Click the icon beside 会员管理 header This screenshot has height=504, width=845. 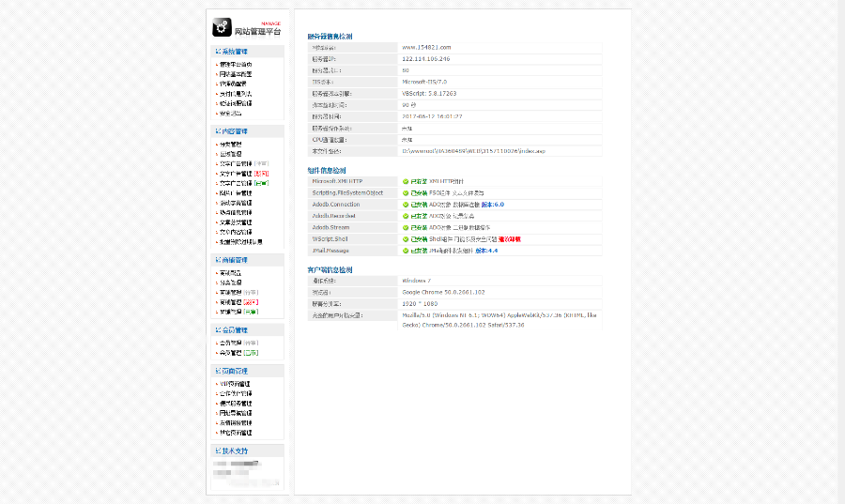pos(218,330)
